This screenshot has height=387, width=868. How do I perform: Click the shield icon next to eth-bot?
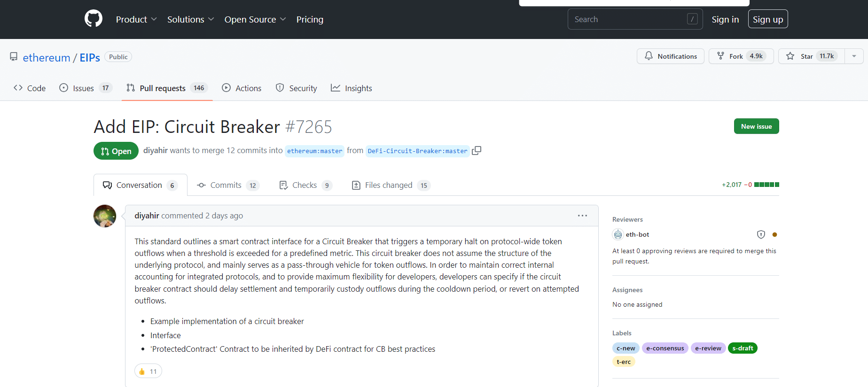click(x=761, y=234)
